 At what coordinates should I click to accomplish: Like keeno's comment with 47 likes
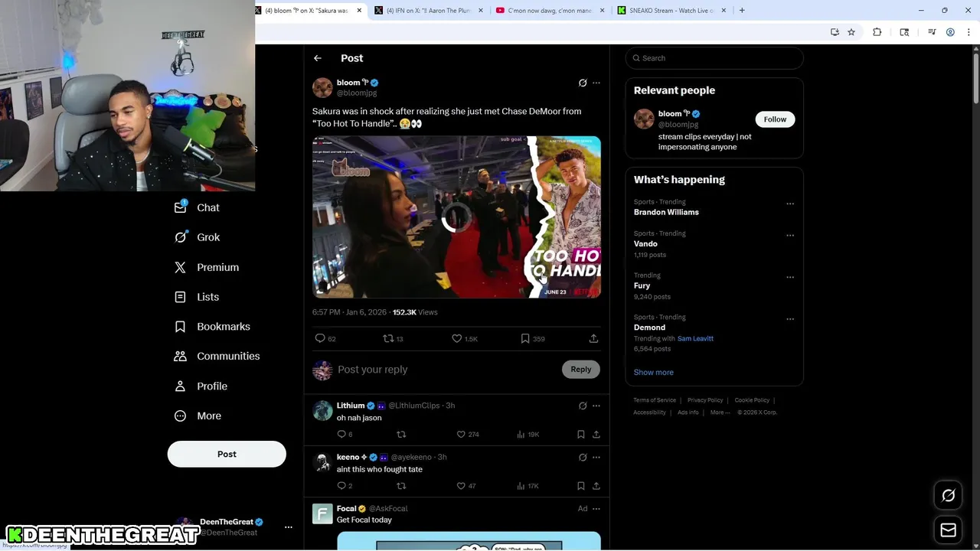point(465,486)
